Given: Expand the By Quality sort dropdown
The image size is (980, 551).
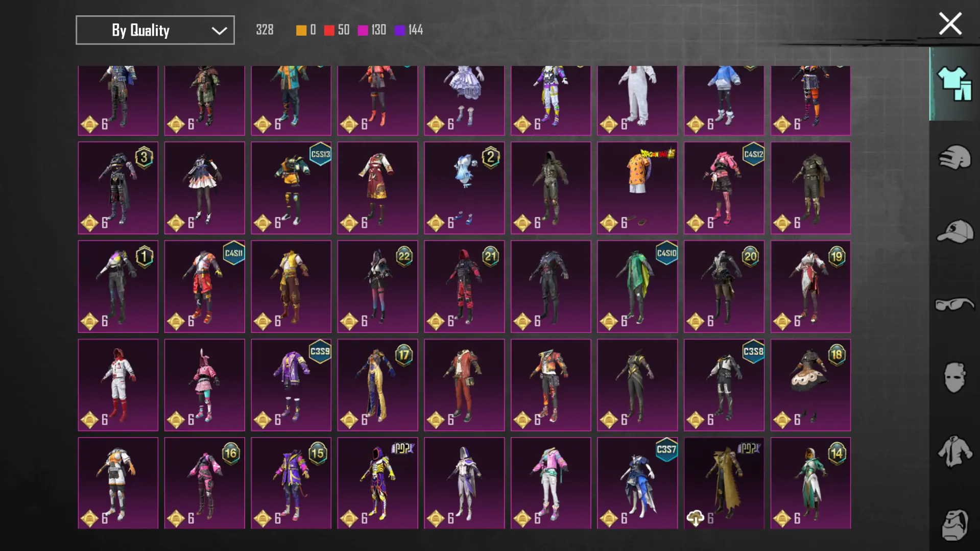Looking at the screenshot, I should 155,30.
